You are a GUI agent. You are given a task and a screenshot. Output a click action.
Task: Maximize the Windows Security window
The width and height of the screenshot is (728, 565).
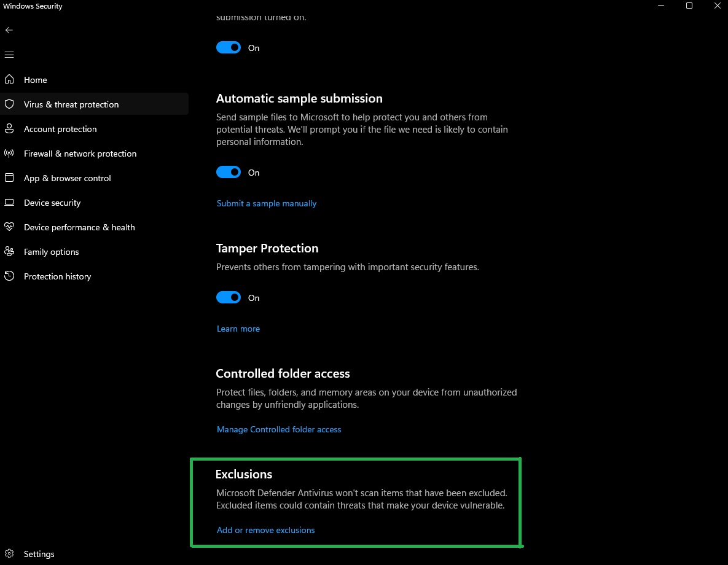[x=689, y=6]
